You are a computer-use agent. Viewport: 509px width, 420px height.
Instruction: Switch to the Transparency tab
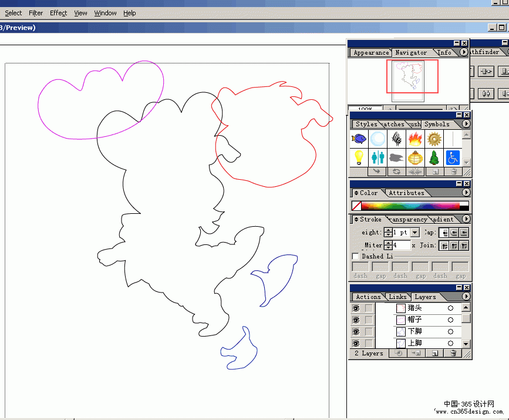coord(410,220)
